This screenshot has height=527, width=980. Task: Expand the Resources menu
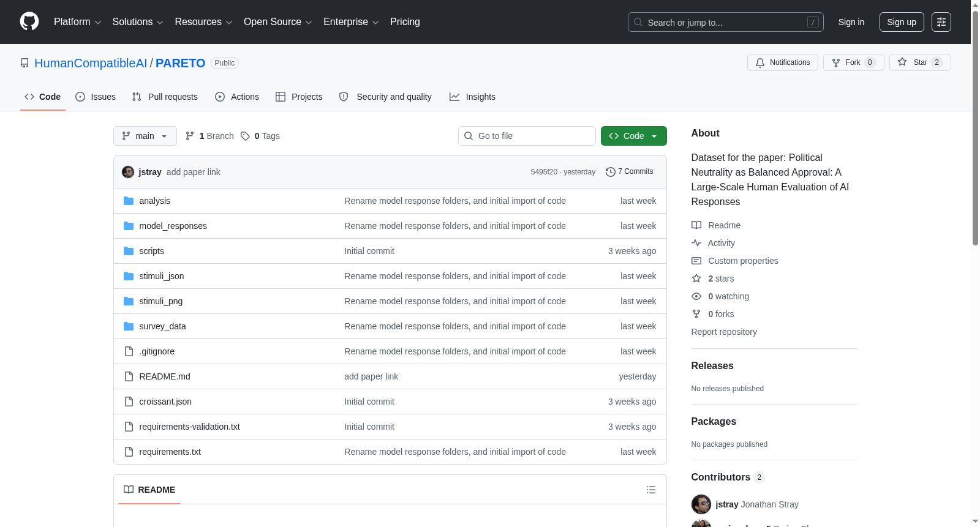[203, 22]
